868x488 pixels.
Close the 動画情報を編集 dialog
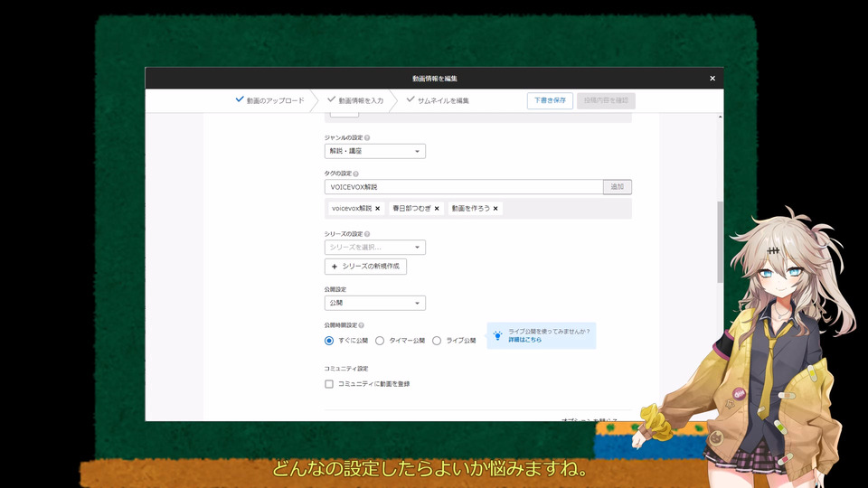712,79
